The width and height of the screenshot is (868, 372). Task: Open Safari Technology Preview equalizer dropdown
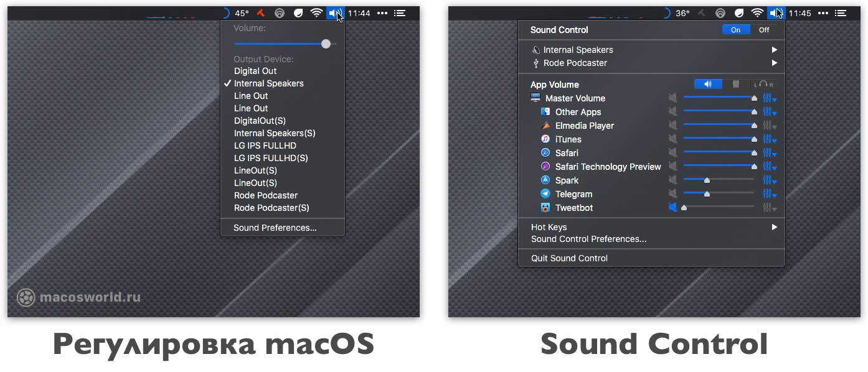[x=770, y=167]
